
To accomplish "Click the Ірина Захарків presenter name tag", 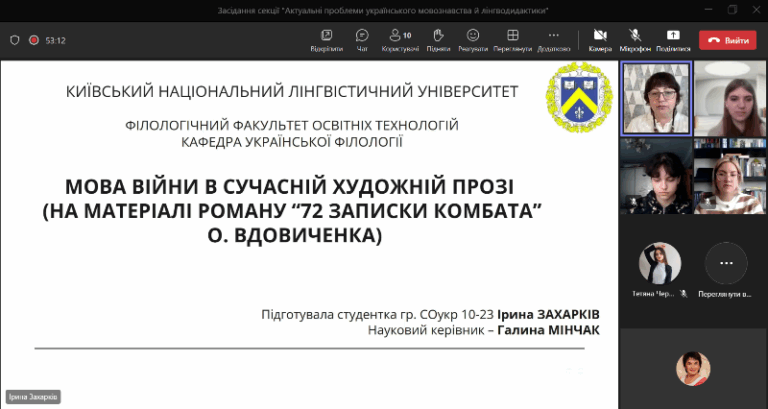I will (x=34, y=397).
